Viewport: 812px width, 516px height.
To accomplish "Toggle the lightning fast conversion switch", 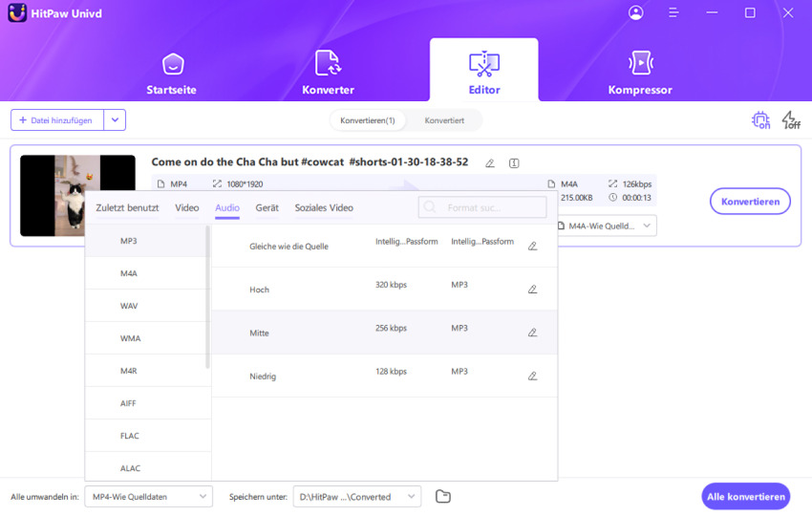I will [790, 120].
